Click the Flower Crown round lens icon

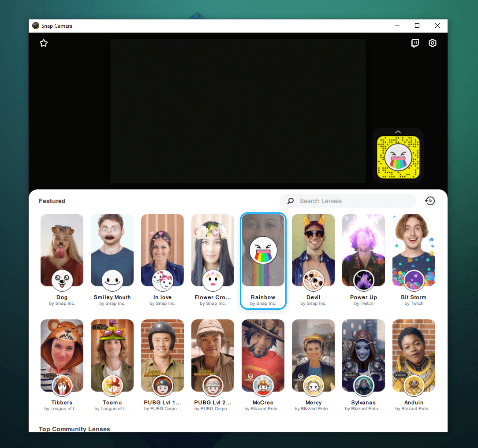tap(213, 280)
